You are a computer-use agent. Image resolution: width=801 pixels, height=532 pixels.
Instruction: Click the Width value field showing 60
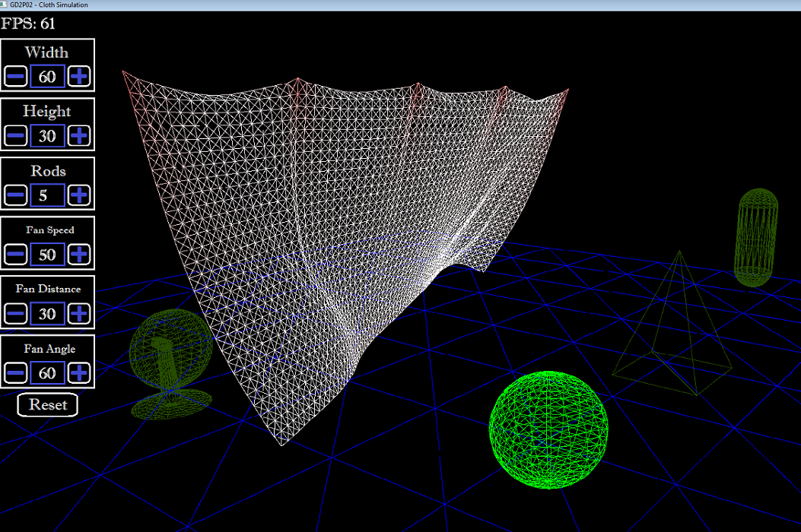click(x=47, y=77)
